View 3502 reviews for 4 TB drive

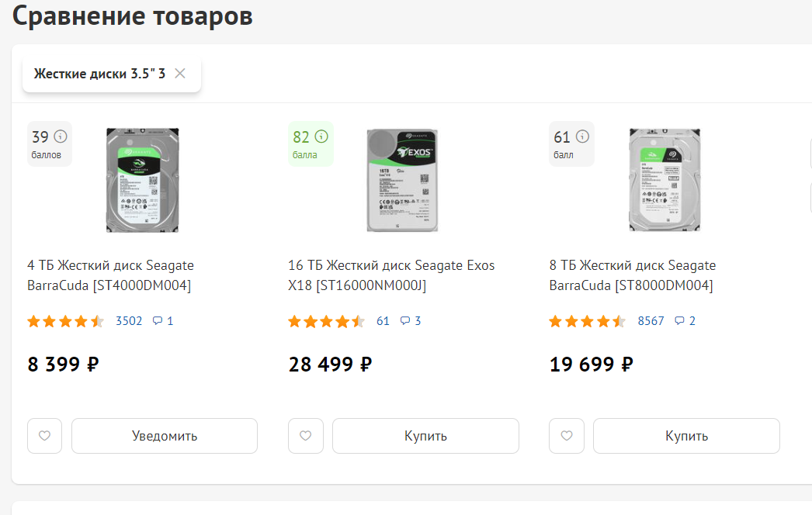coord(129,321)
